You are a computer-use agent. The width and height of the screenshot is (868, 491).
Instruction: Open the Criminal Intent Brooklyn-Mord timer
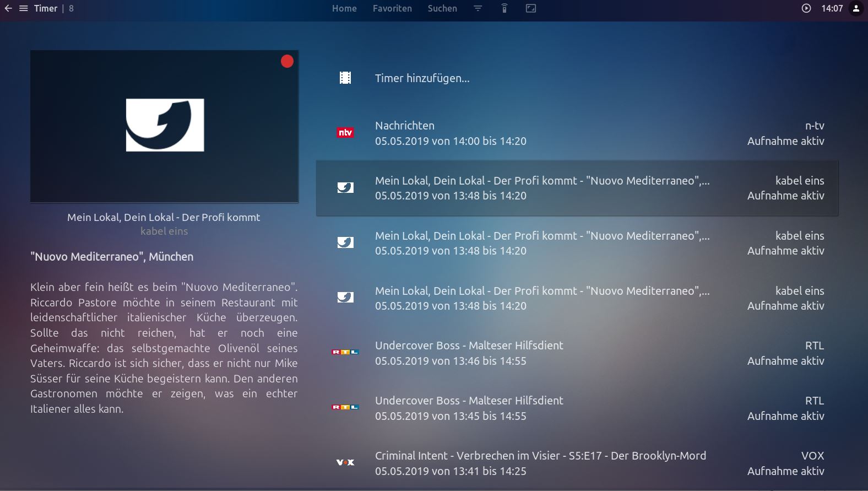[x=577, y=463]
